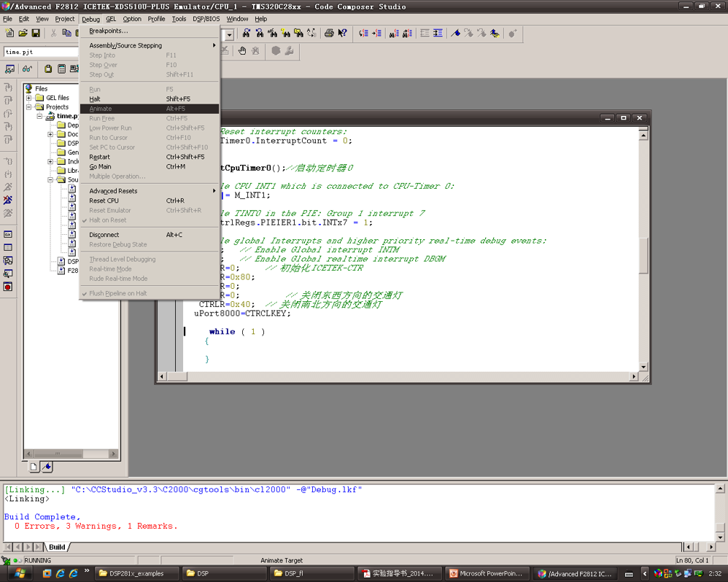Click the Print icon in the toolbar
Viewport: 728px width, 582px height.
pos(329,33)
